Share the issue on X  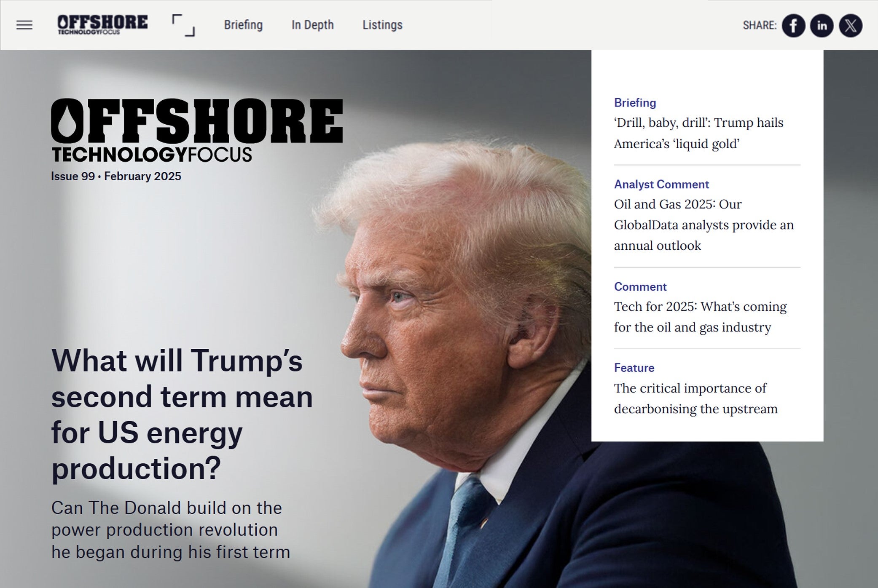[x=850, y=26]
